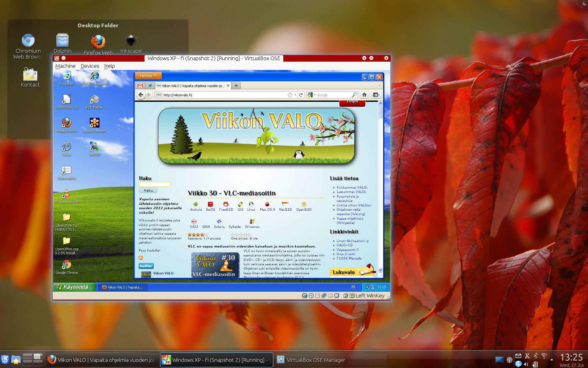Open the list all tabs dropdown

379,86
